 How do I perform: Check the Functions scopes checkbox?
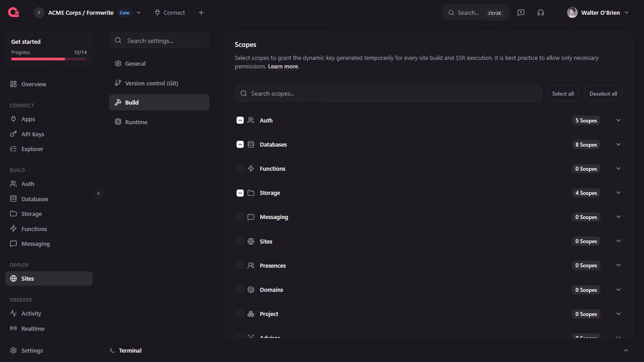[x=240, y=168]
